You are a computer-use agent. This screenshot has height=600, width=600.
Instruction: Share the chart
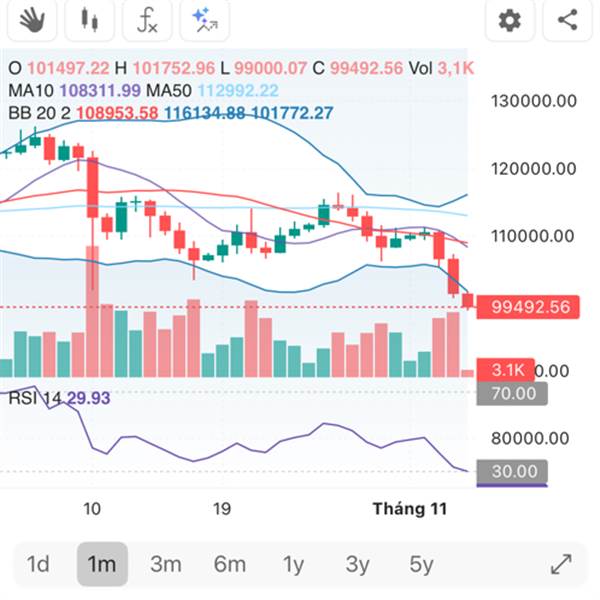[567, 19]
